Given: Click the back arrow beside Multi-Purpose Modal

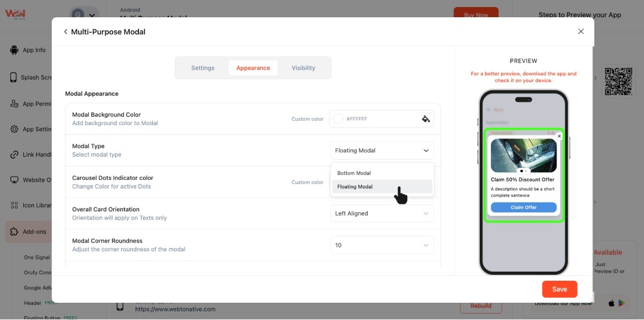Looking at the screenshot, I should (65, 32).
